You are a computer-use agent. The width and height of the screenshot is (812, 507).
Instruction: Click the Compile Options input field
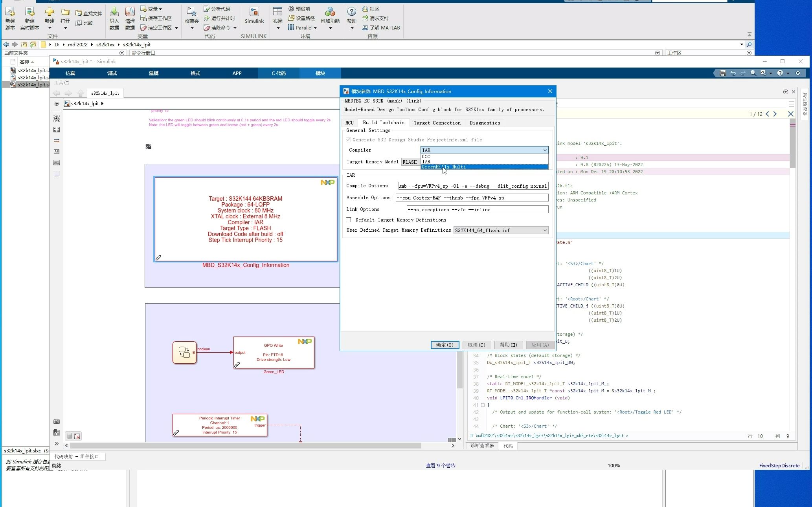click(473, 186)
